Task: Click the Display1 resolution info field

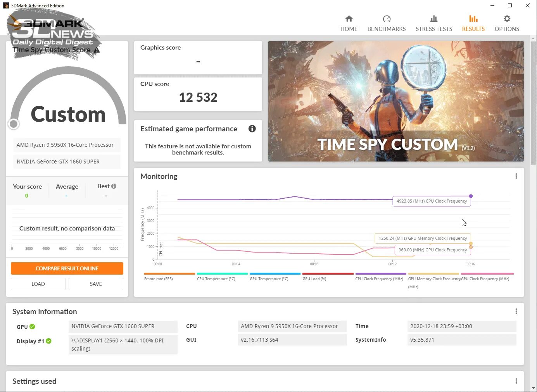Action: coord(123,344)
